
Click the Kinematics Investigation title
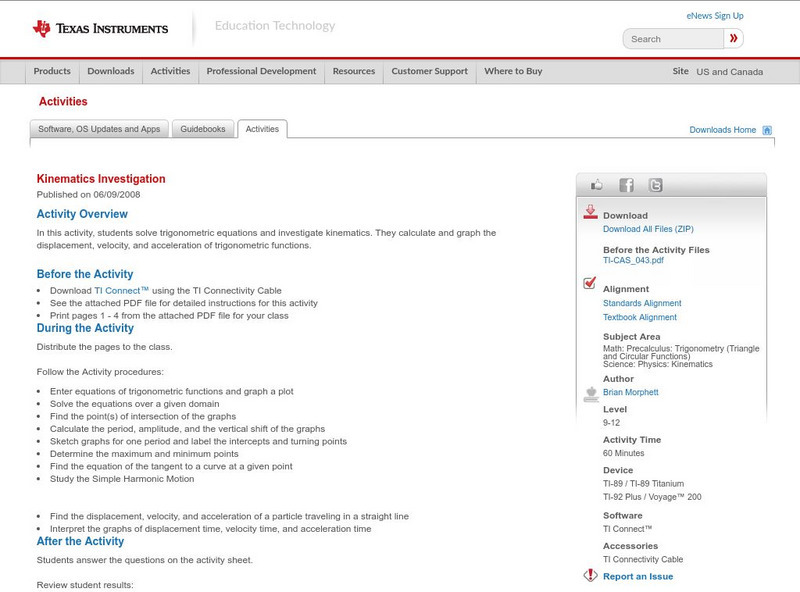tap(101, 179)
